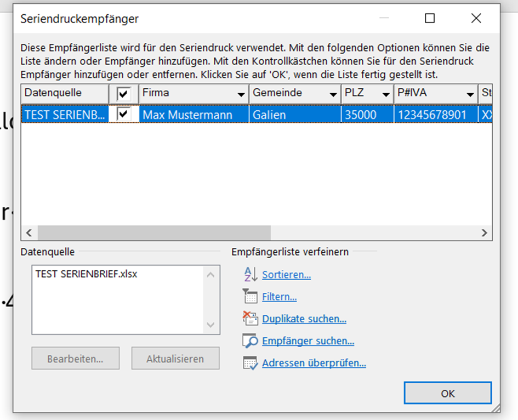
Task: Click the horizontal scrollbar left arrow
Action: coord(29,233)
